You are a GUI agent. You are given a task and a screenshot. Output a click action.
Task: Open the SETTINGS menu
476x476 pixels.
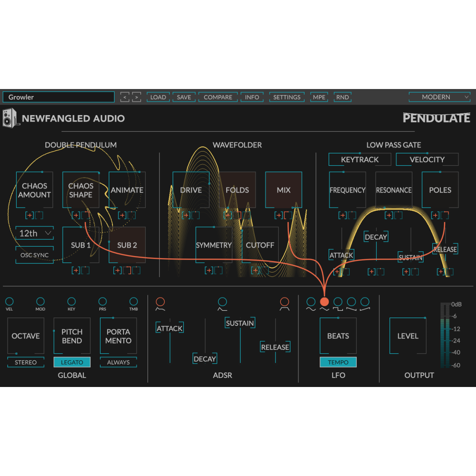287,97
